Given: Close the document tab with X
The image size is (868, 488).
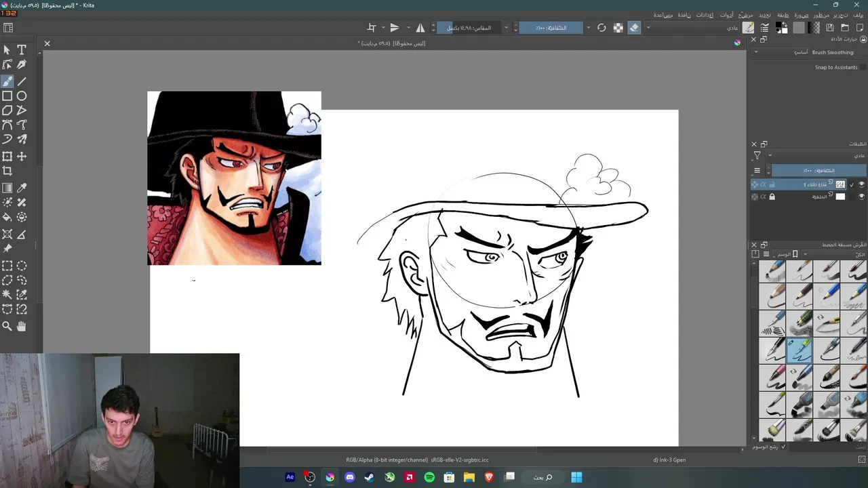Looking at the screenshot, I should tap(47, 43).
